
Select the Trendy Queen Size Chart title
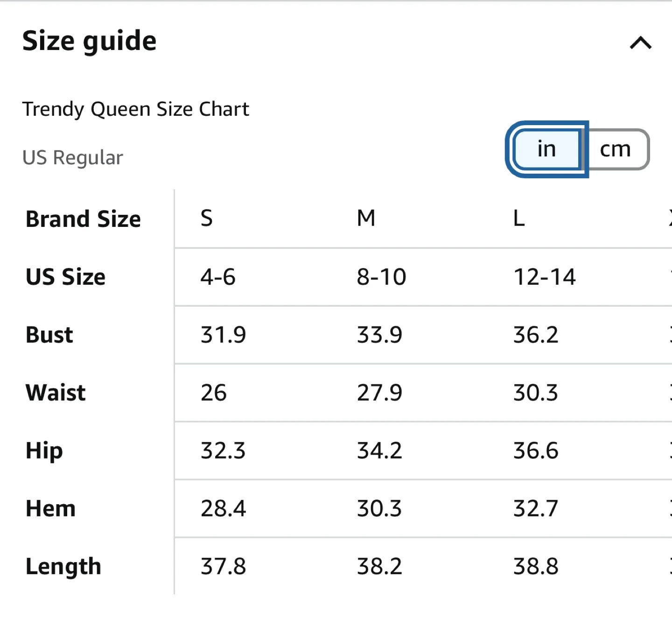(136, 109)
